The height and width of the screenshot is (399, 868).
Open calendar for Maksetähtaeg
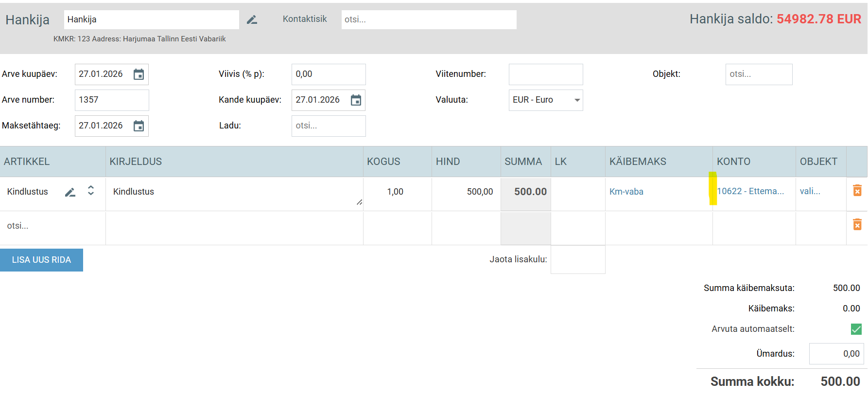pos(139,126)
